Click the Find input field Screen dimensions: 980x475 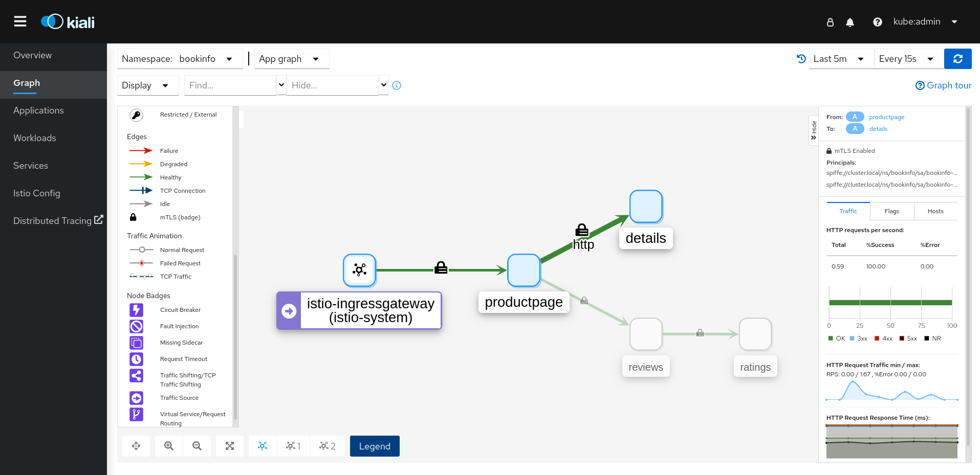[230, 85]
